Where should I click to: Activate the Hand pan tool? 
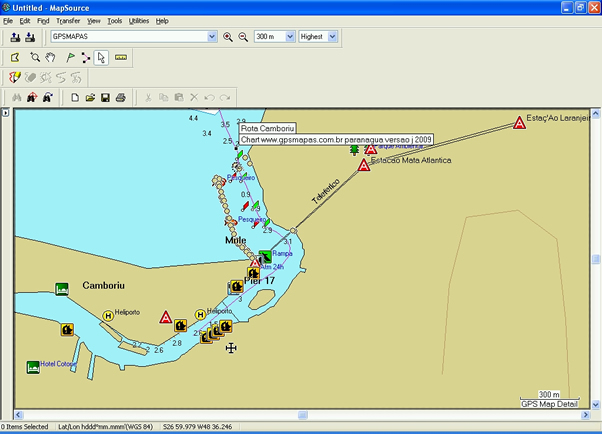coord(50,57)
